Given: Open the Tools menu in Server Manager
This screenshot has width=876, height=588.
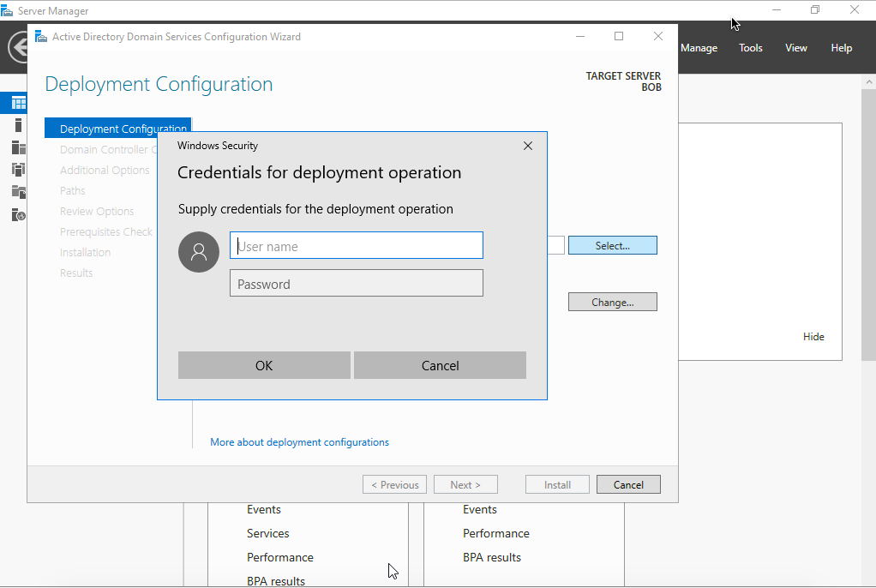Looking at the screenshot, I should tap(750, 48).
